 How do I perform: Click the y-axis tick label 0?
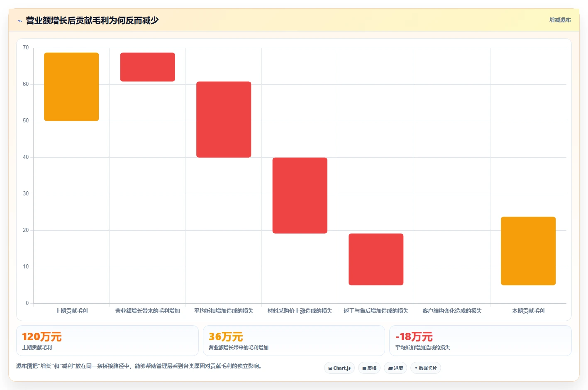(x=27, y=303)
